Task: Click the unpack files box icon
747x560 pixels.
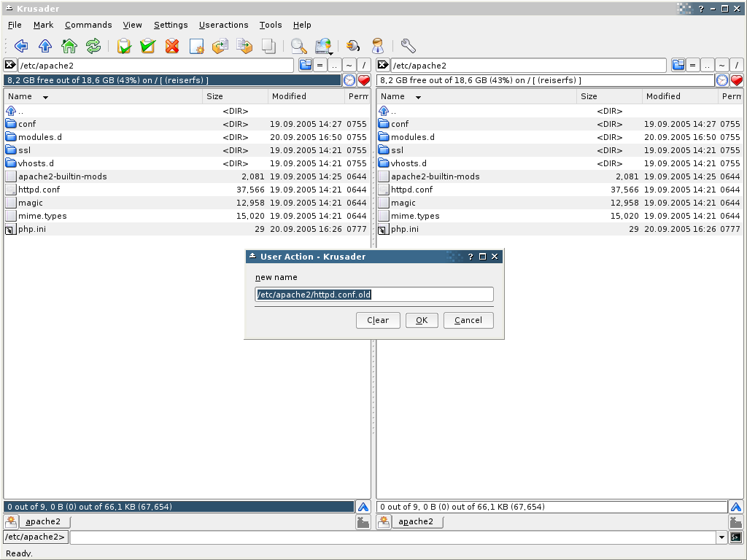Action: [244, 46]
